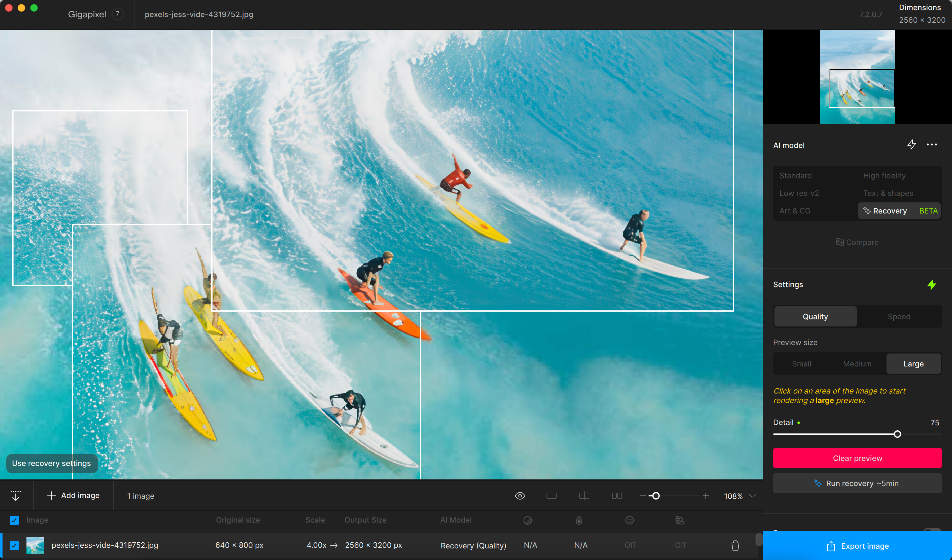The height and width of the screenshot is (560, 952).
Task: Click the Export image button
Action: (x=857, y=546)
